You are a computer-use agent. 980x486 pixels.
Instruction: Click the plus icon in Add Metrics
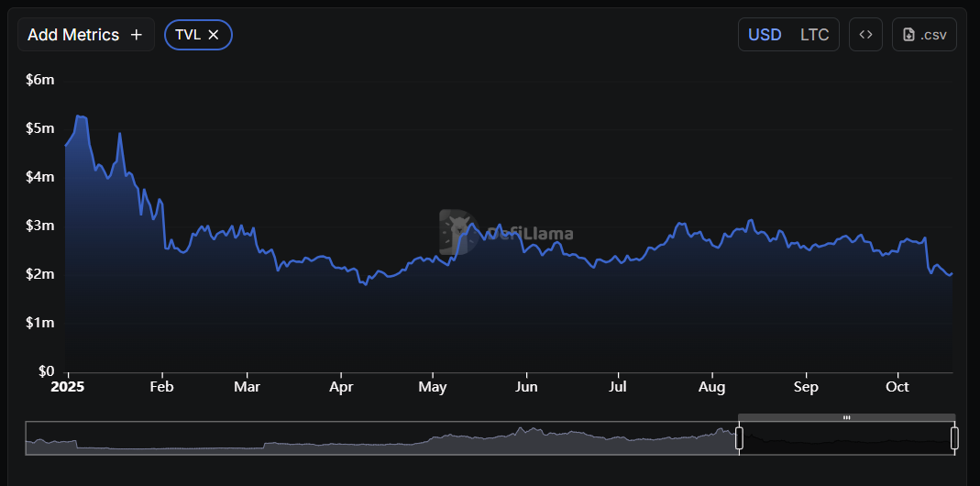[x=137, y=35]
